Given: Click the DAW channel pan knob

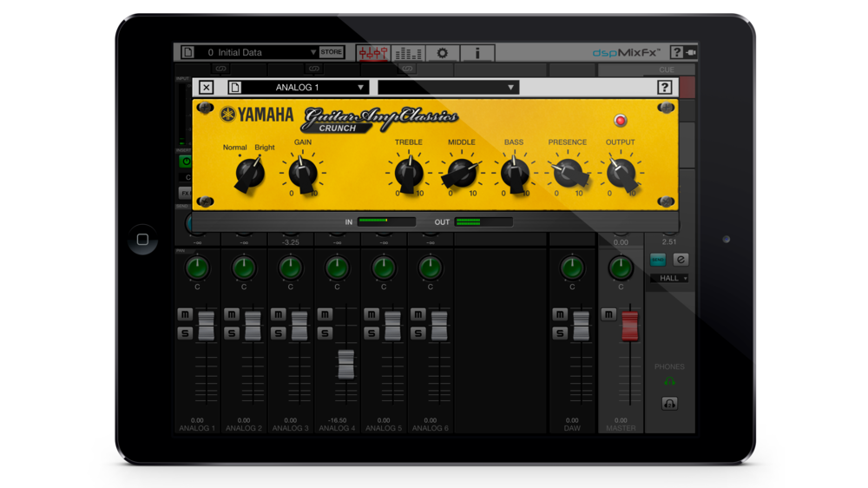Looking at the screenshot, I should coord(572,268).
